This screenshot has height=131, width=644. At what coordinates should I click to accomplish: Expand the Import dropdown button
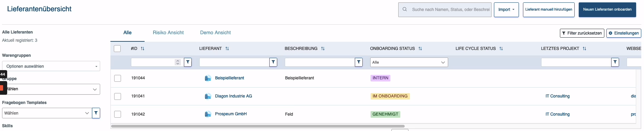click(506, 10)
